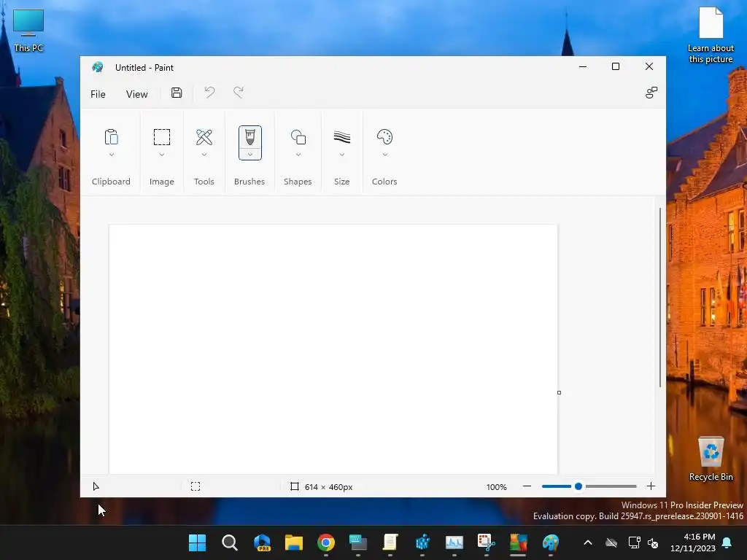Image resolution: width=747 pixels, height=560 pixels.
Task: Click the Shapes group label
Action: point(298,182)
